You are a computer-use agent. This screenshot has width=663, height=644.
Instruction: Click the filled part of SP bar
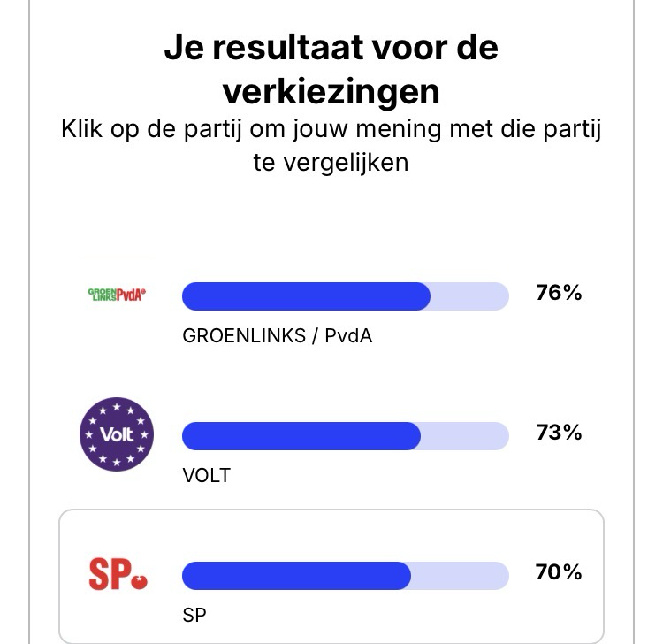pos(296,576)
